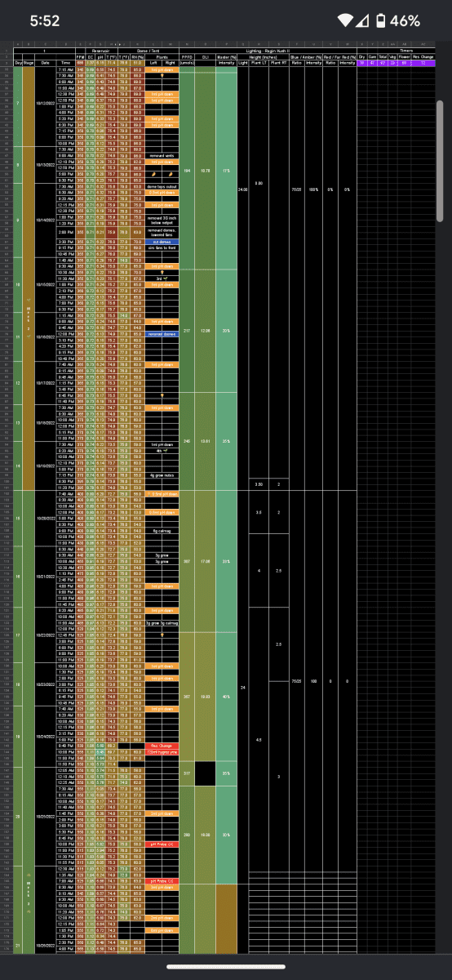Select the date cell 10/12/2022
This screenshot has height=980, width=452.
(x=45, y=105)
